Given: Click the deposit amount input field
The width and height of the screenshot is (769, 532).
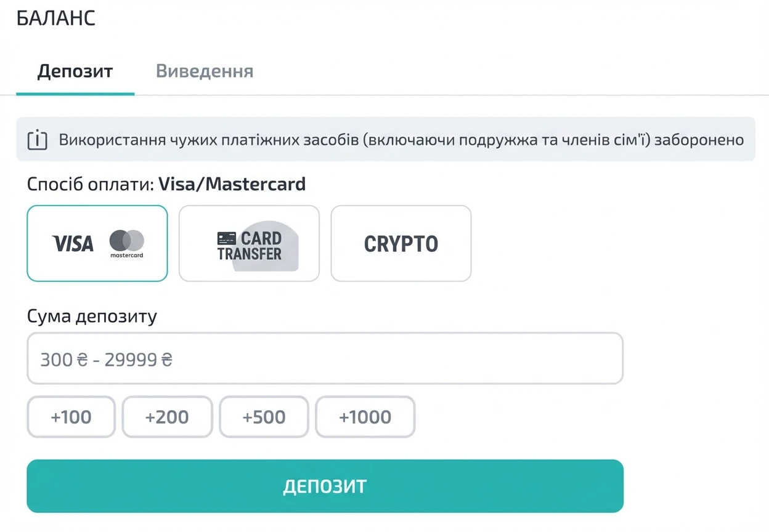Looking at the screenshot, I should pos(325,358).
